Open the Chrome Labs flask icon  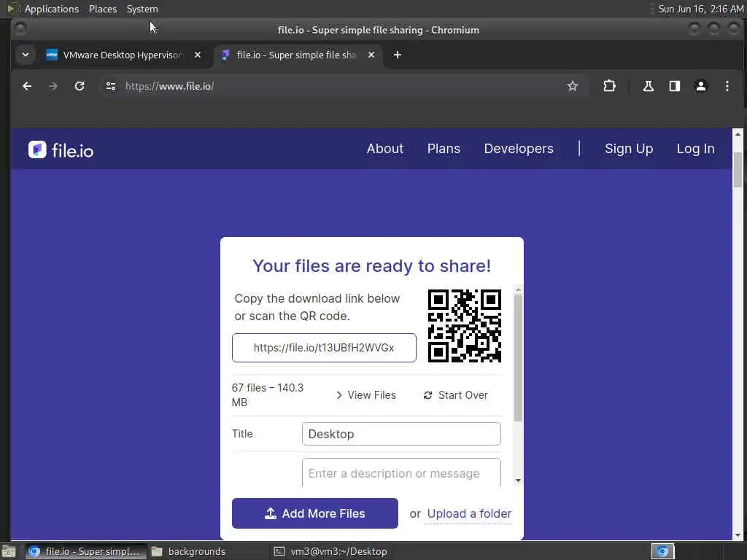click(x=648, y=86)
